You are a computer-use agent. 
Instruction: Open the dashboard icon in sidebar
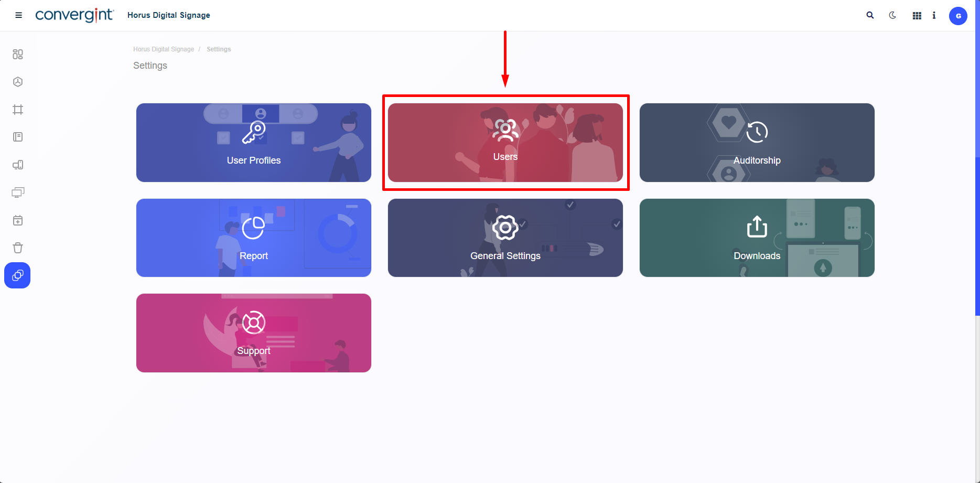(18, 55)
